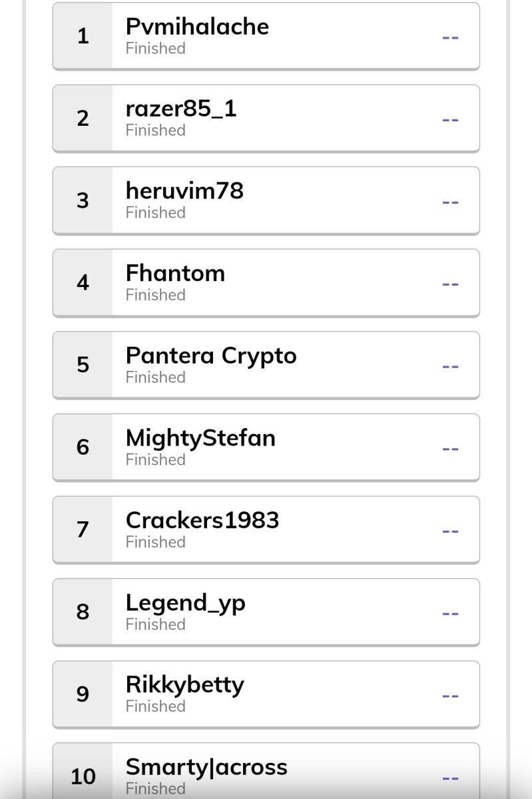Click rank badge number 10
Image resolution: width=532 pixels, height=799 pixels.
[x=83, y=776]
